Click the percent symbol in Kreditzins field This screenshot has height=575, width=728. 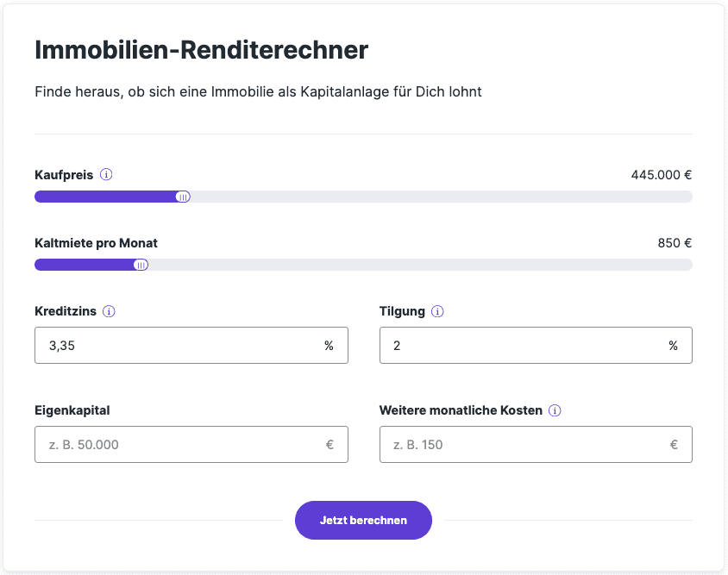(x=329, y=346)
